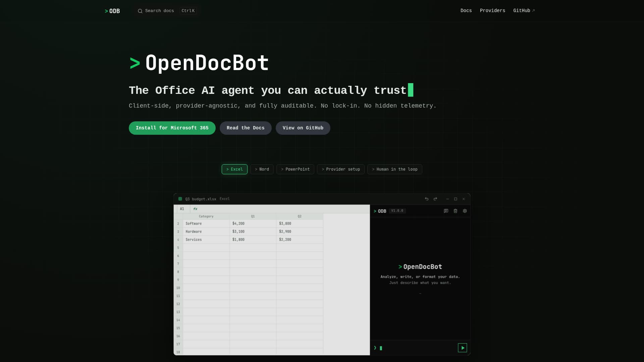The image size is (644, 362).
Task: Open the settings gear in ODB panel
Action: tap(465, 211)
